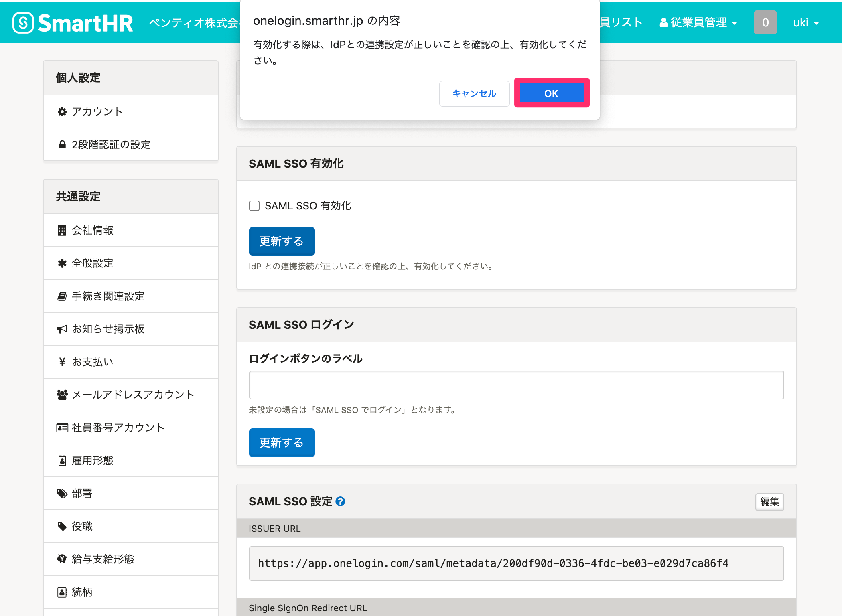842x616 pixels.
Task: Click the 編集 button for SAML SSO 設定
Action: click(x=769, y=502)
